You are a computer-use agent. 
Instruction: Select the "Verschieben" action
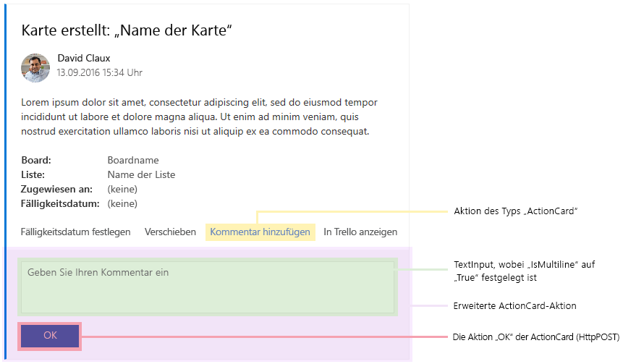tap(170, 232)
